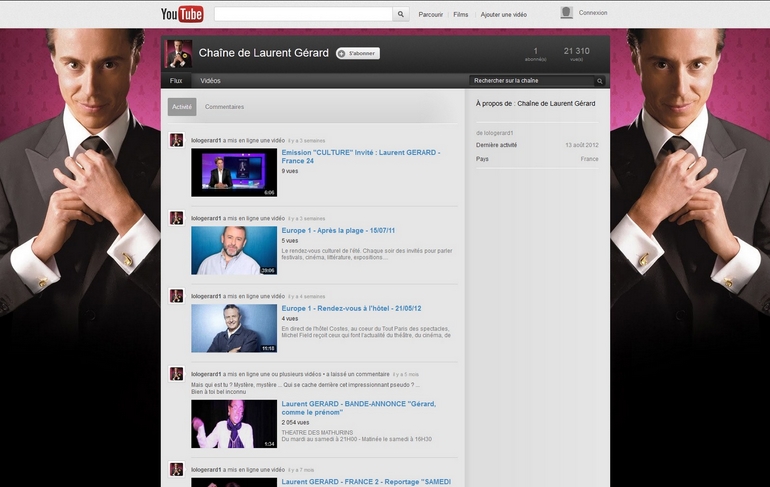
Task: Open the 'Rendez-vous à l'hôtel' video thumbnail
Action: [234, 328]
